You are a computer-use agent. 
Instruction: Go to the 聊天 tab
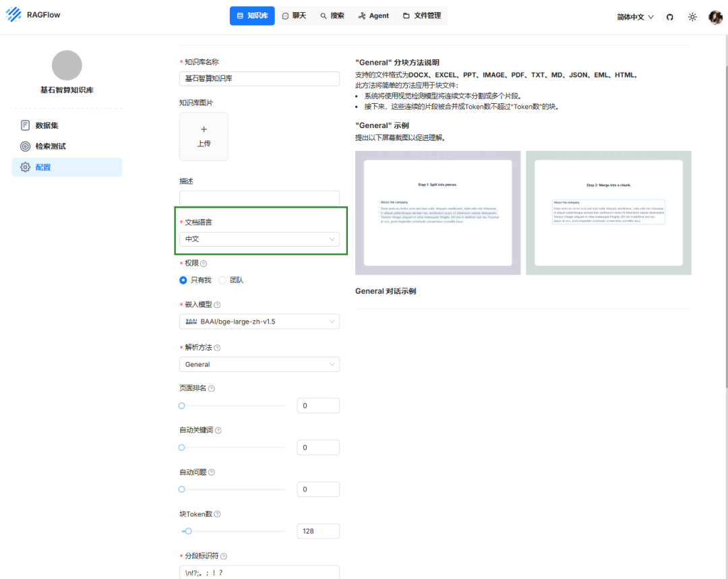pyautogui.click(x=295, y=16)
